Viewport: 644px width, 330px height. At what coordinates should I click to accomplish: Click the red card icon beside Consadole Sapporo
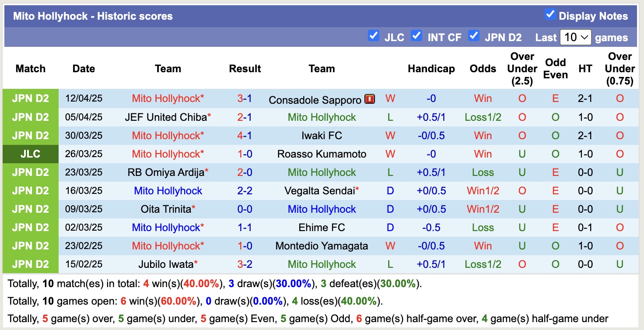tap(369, 99)
